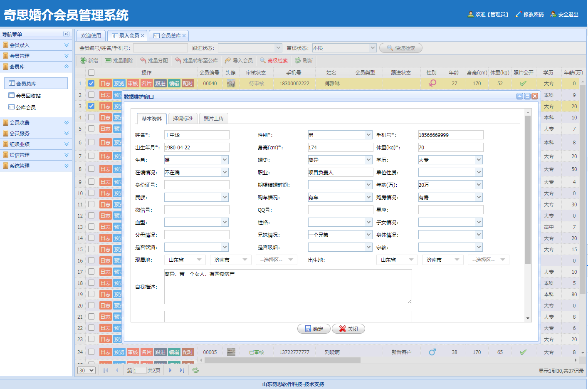Open the 性别 gender dropdown
The height and width of the screenshot is (389, 588).
[368, 135]
